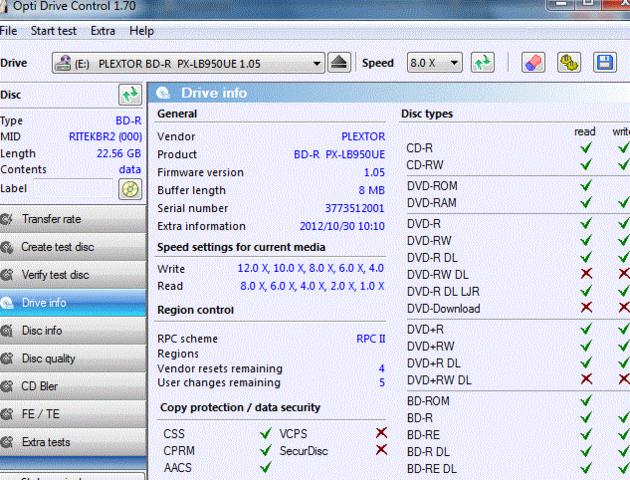Click the disc length 22.56 GB
Viewport: 630px width, 480px height.
click(119, 153)
